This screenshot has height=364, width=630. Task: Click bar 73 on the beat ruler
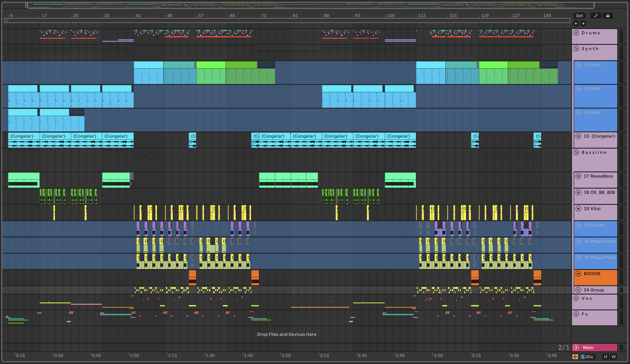pos(264,16)
